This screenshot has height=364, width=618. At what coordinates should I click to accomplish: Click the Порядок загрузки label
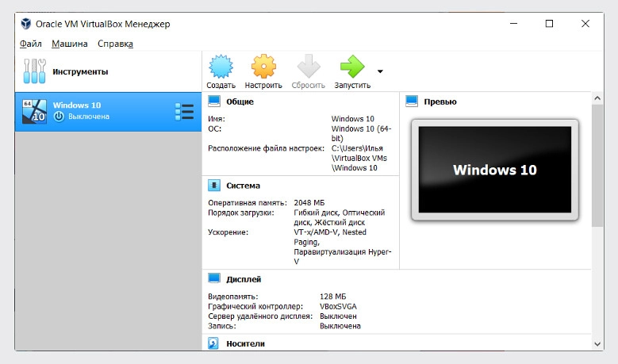[240, 213]
